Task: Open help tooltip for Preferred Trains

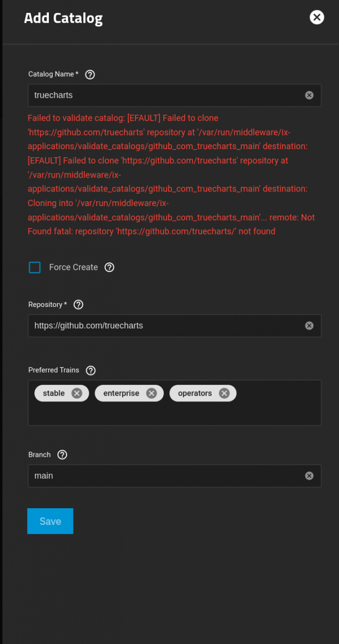Action: pos(91,370)
